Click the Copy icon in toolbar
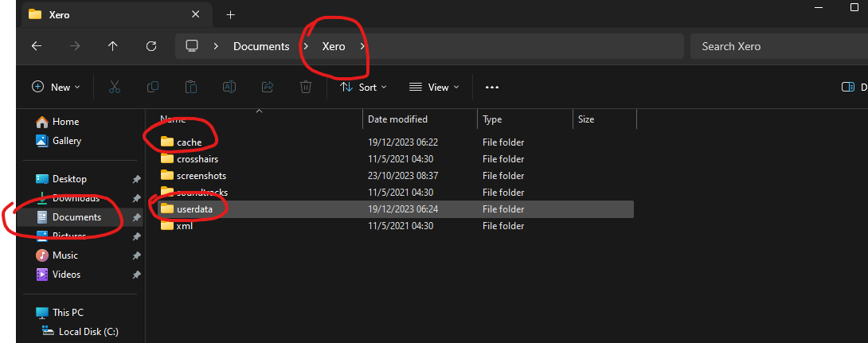 pyautogui.click(x=153, y=88)
